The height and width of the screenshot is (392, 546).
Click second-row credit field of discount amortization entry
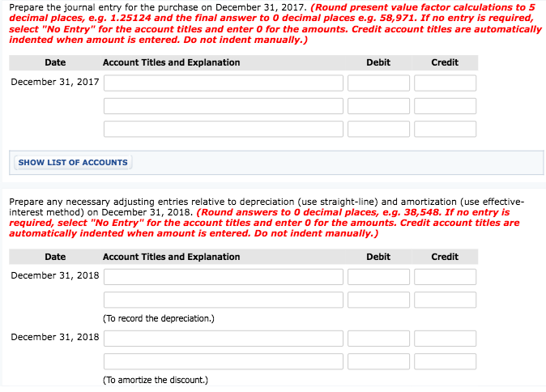click(x=445, y=361)
